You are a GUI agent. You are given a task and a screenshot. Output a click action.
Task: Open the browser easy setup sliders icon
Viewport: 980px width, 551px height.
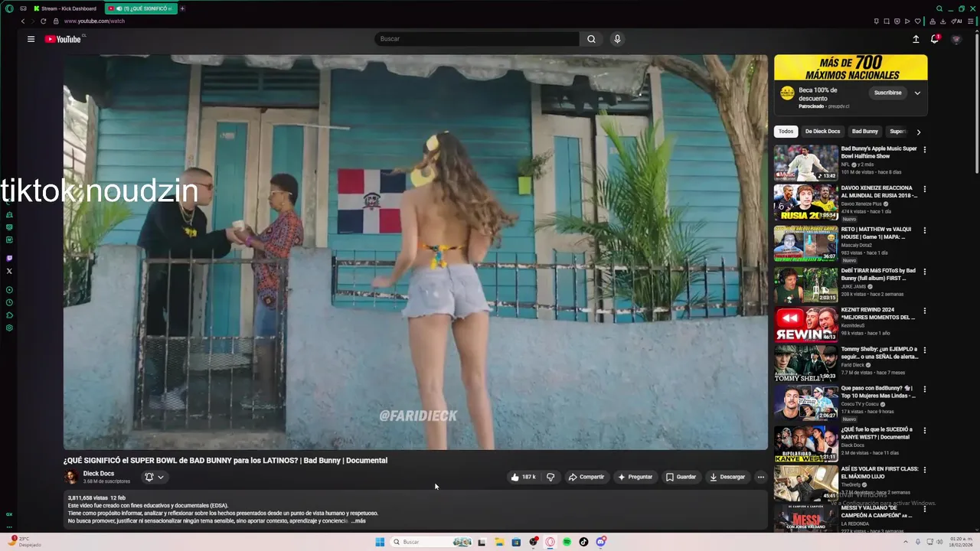(x=971, y=21)
